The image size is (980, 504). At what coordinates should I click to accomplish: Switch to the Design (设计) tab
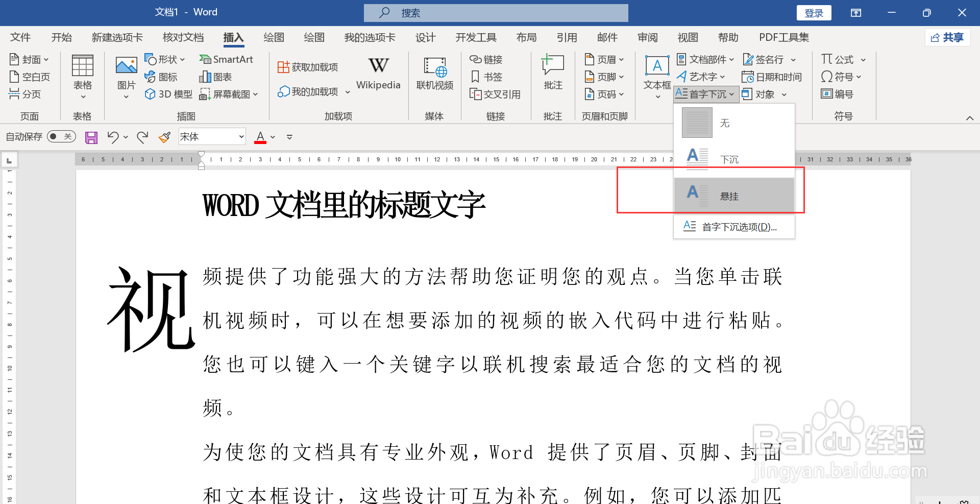pyautogui.click(x=425, y=37)
